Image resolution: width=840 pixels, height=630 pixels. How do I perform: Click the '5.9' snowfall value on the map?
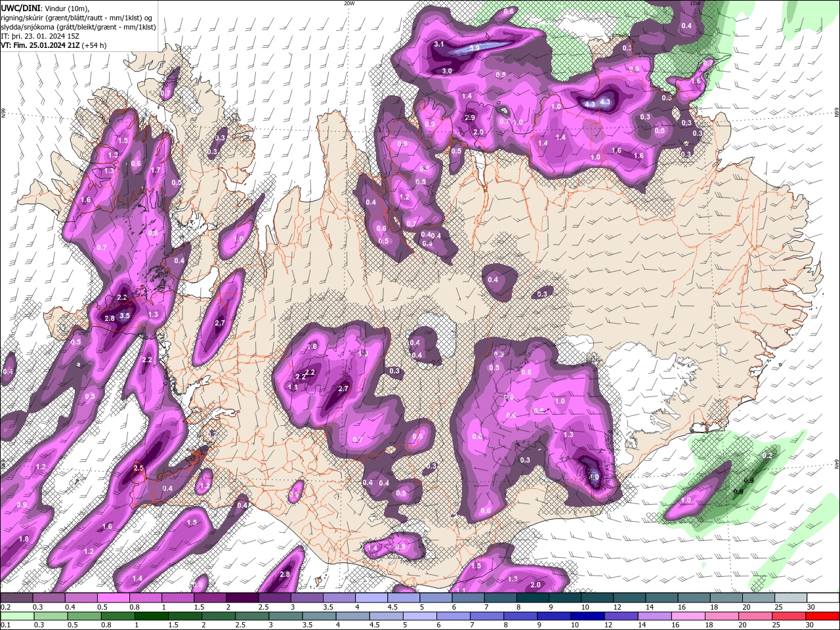(474, 48)
